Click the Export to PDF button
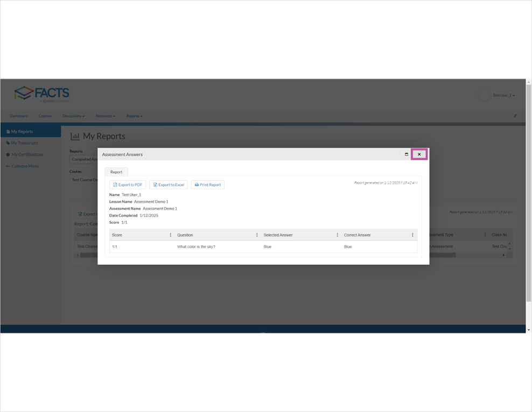The width and height of the screenshot is (532, 412). pos(128,184)
